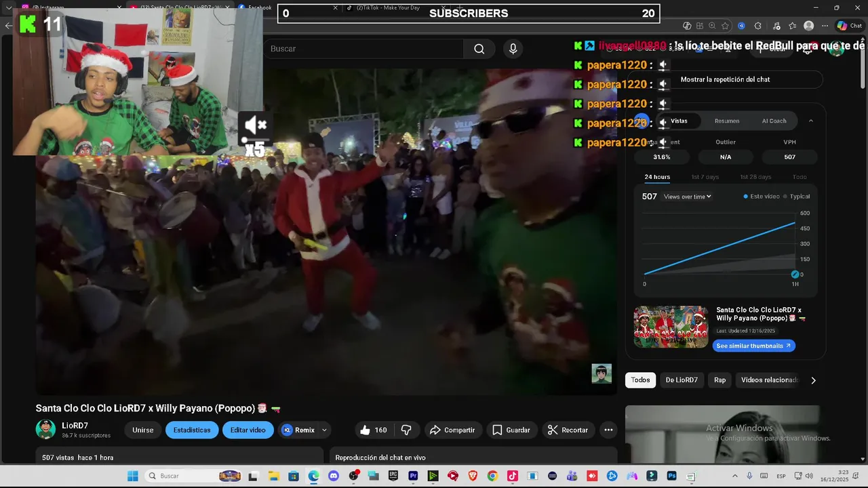Open Photoshop from taskbar
Image resolution: width=868 pixels, height=488 pixels.
[x=671, y=476]
